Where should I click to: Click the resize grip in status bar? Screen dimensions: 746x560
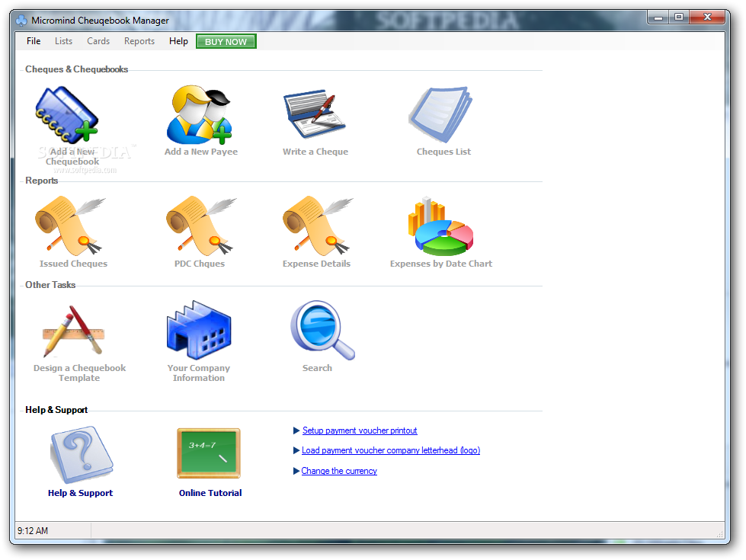tap(720, 534)
